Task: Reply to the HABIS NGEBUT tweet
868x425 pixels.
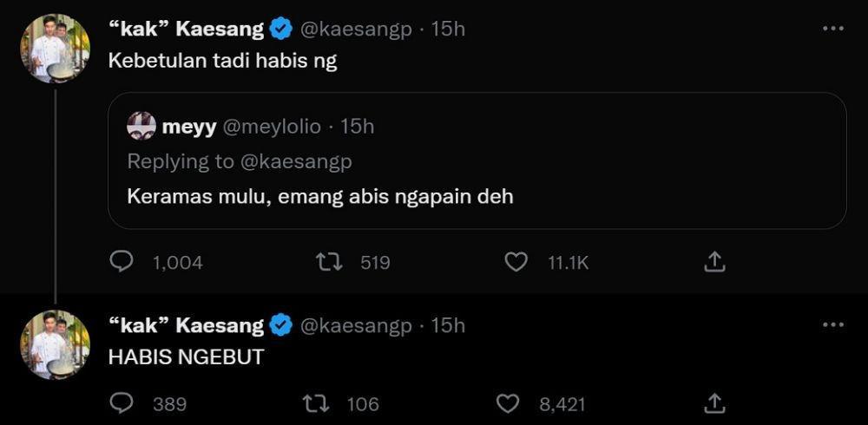Action: click(122, 403)
